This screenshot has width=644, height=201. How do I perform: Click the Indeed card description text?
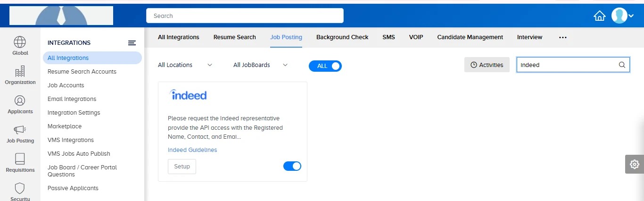225,128
